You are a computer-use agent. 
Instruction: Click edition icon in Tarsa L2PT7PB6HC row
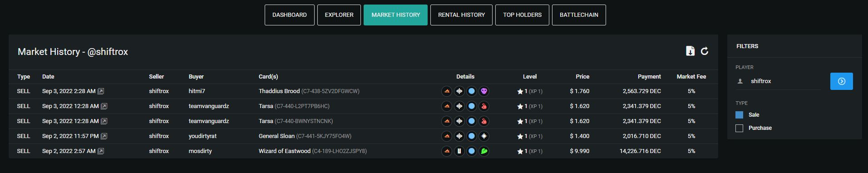click(x=459, y=106)
